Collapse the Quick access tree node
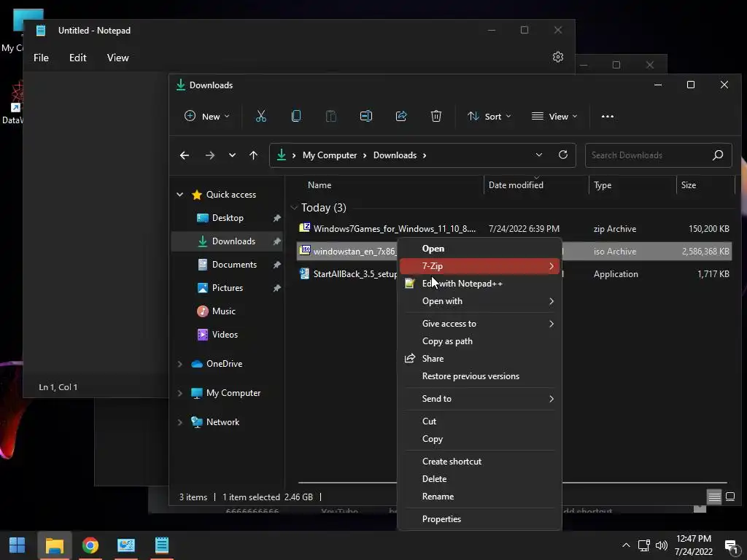This screenshot has height=560, width=747. click(179, 194)
